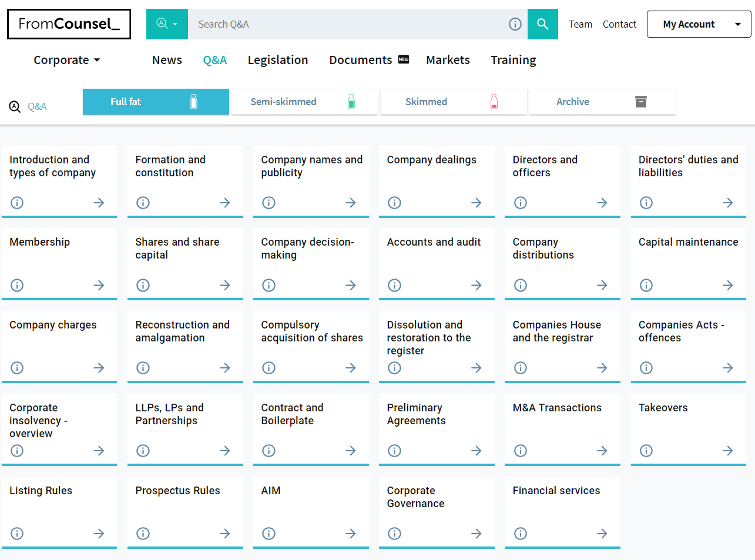Viewport: 755px width, 560px height.
Task: Go to the Legislation tab
Action: pos(277,60)
